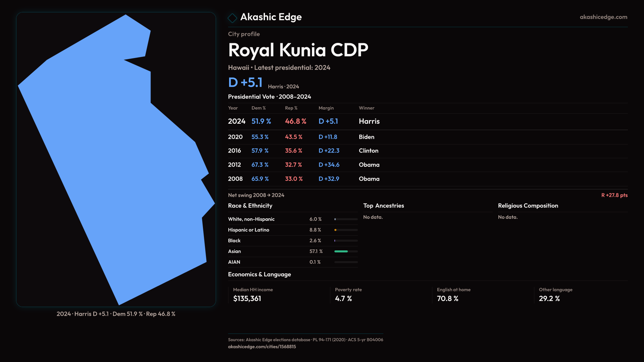Open the akashicedge.com link in the header
The width and height of the screenshot is (644, 362).
(603, 17)
